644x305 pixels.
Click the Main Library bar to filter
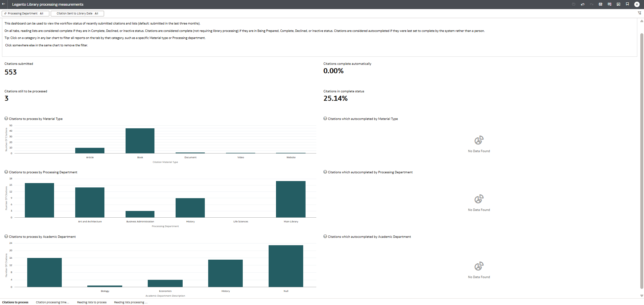290,199
